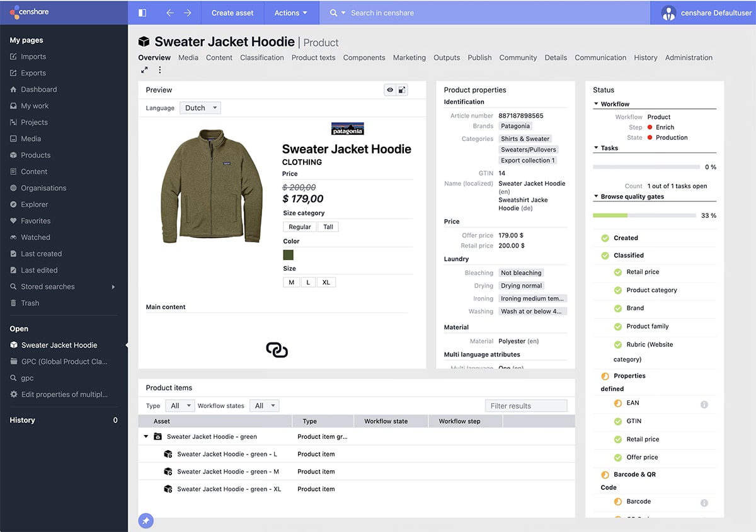This screenshot has height=532, width=756.
Task: Select size XL in preview
Action: (x=326, y=282)
